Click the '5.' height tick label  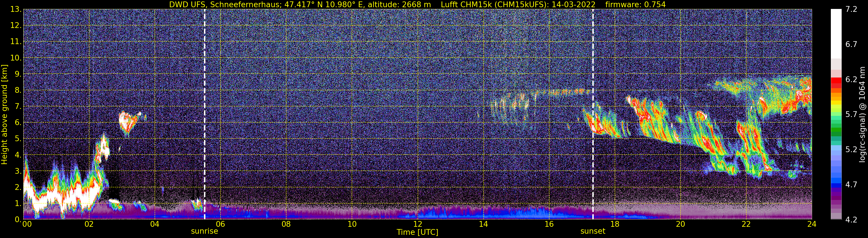tap(18, 139)
